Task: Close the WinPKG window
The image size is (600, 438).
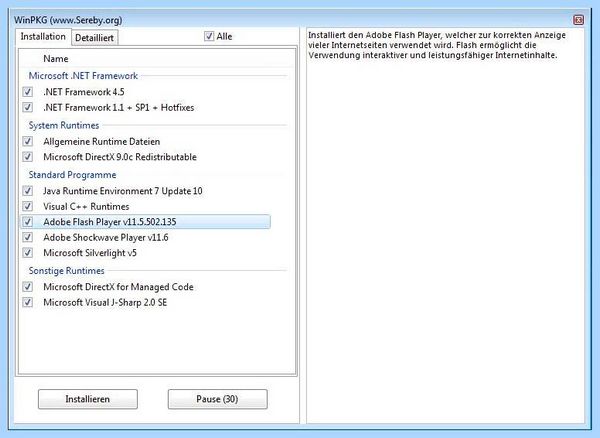Action: [579, 20]
